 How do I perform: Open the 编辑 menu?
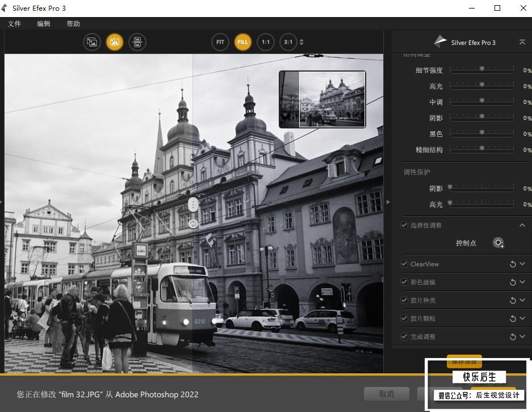click(44, 23)
